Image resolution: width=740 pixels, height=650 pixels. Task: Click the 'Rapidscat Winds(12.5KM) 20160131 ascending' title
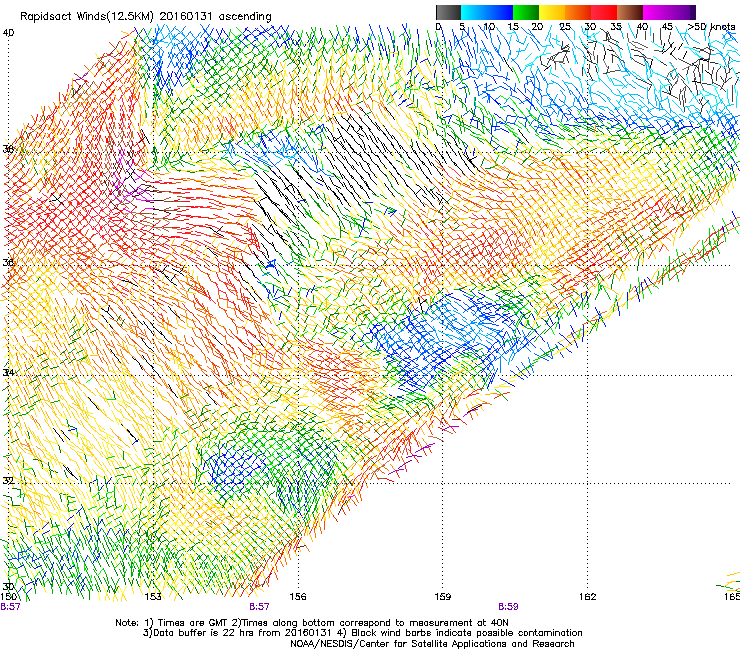point(146,17)
